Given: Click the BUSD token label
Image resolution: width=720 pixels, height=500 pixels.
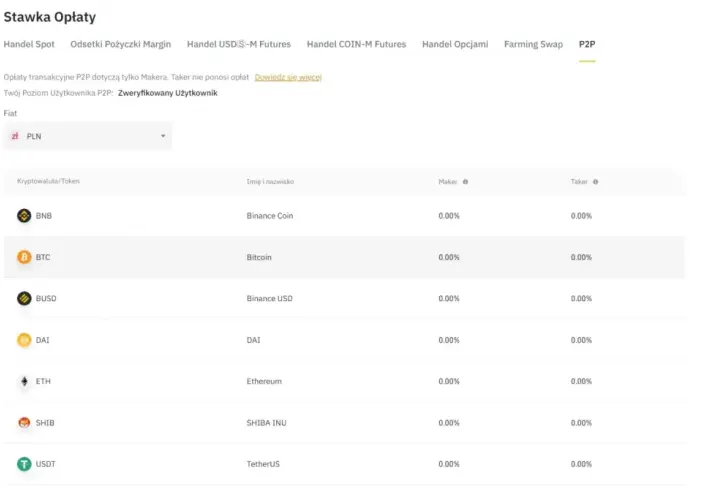Looking at the screenshot, I should coord(46,298).
